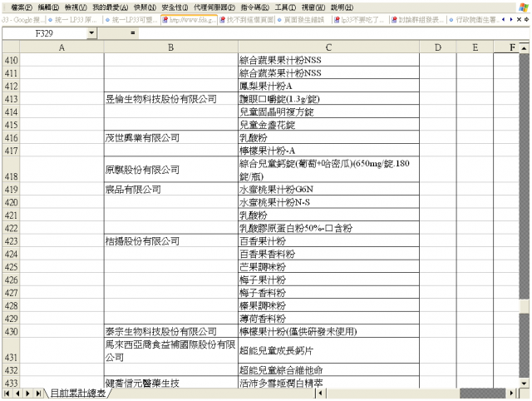Open the Name Box dropdown arrow
Image resolution: width=532 pixels, height=401 pixels.
click(x=91, y=33)
